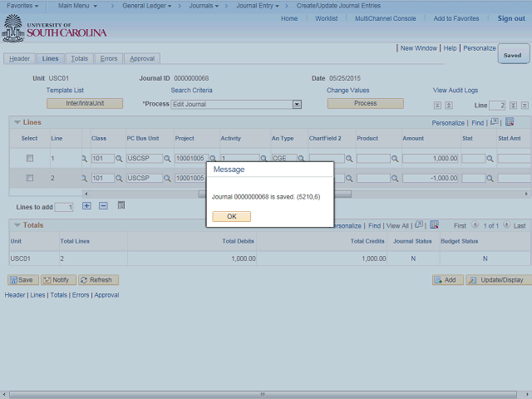Open lookup for Class field in line 1
Image resolution: width=532 pixels, height=399 pixels.
pyautogui.click(x=119, y=159)
